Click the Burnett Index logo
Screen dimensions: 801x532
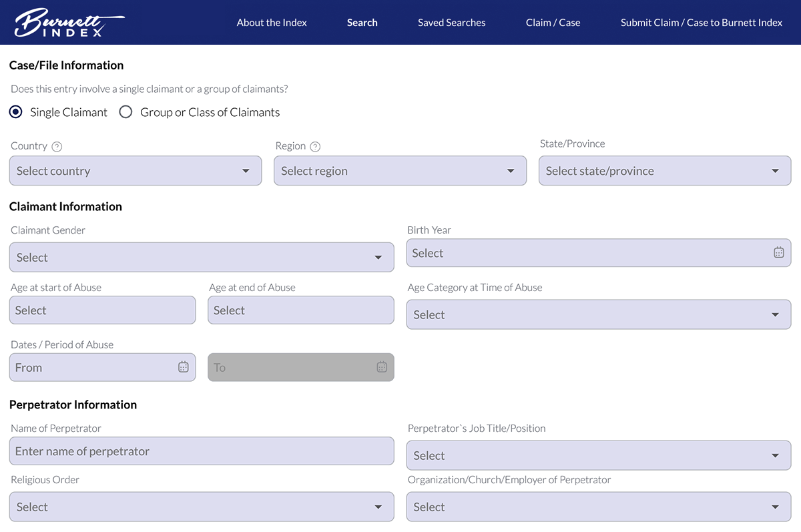click(69, 23)
